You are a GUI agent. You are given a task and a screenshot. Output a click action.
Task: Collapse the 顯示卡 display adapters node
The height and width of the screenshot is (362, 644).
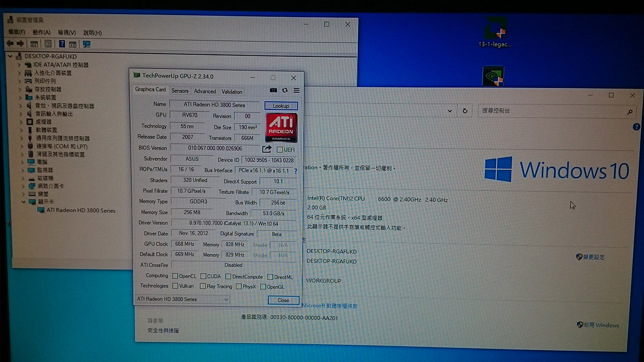point(23,202)
